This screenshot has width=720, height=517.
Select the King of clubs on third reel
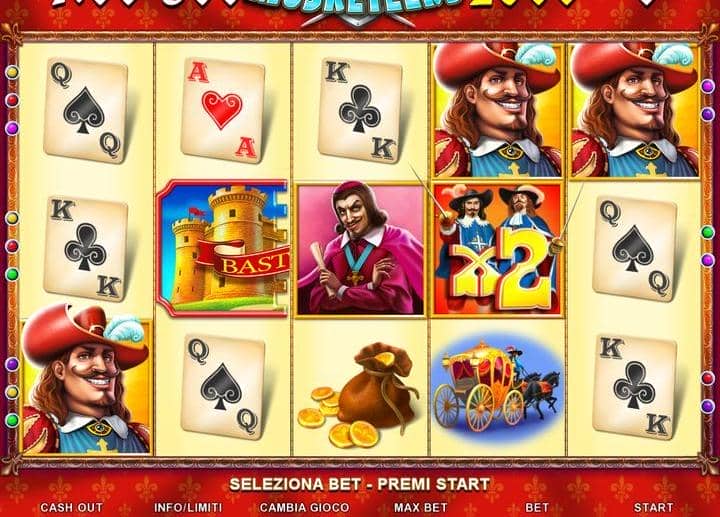pos(360,111)
